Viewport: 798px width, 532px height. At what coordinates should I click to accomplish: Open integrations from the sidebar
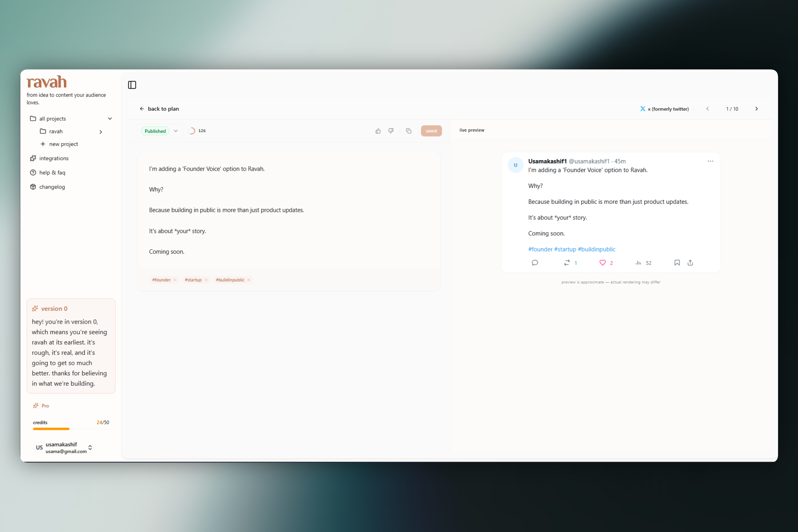(54, 158)
